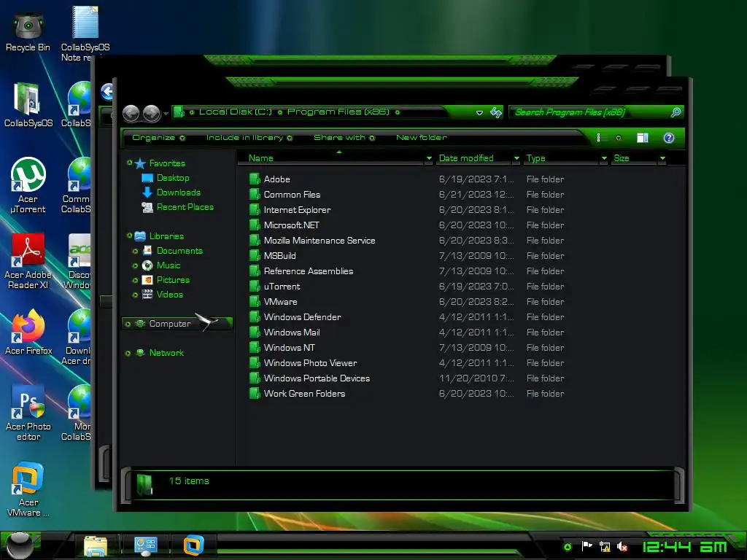
Task: Open the Windows Explorer taskbar icon
Action: 96,545
